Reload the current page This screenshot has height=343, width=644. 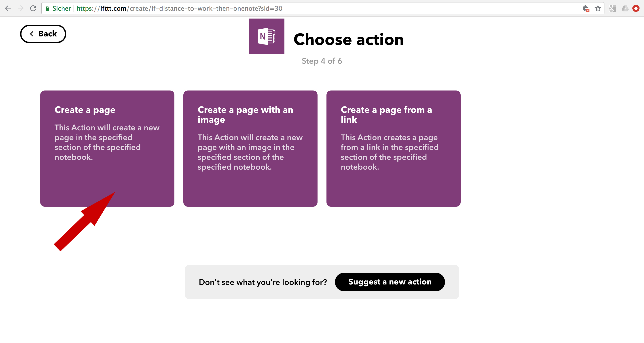point(33,8)
